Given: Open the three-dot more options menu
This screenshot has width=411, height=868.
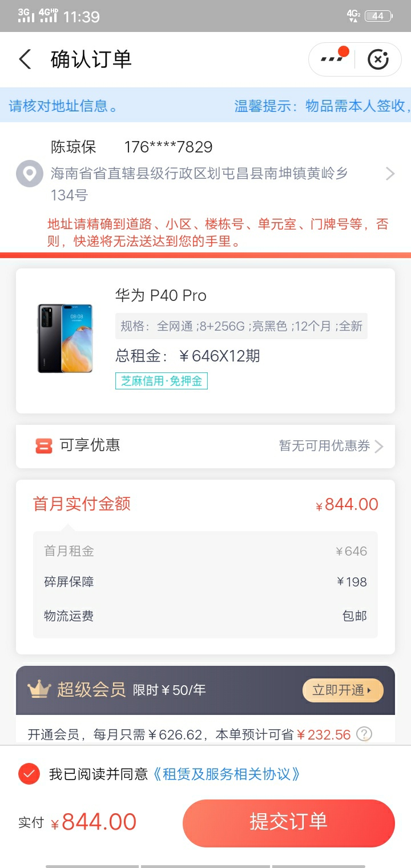Looking at the screenshot, I should click(332, 59).
